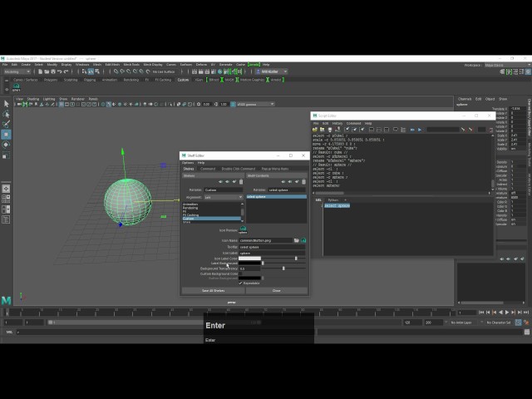Screen dimensions: 532x399
Task: Switch to Double Click Command tab
Action: click(239, 169)
